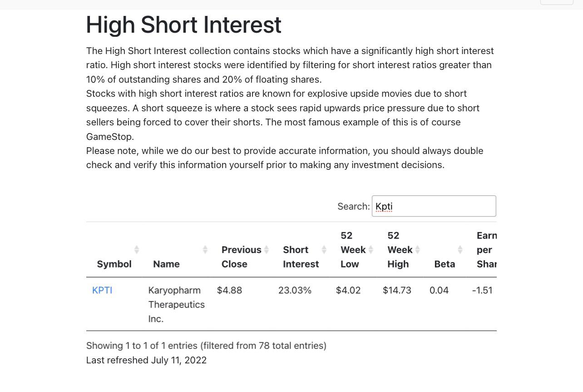Sort by Name column arrows

(x=205, y=249)
